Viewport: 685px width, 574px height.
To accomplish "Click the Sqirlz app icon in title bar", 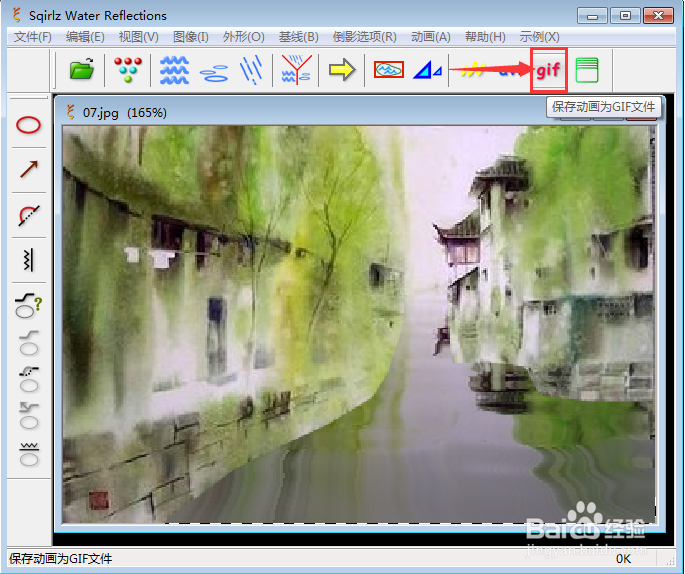I will (17, 15).
